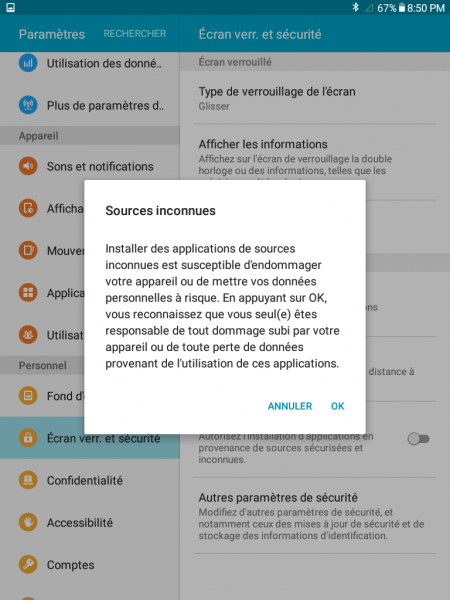The height and width of the screenshot is (600, 450).
Task: Tap the Mouvements et gestes icon
Action: [28, 250]
